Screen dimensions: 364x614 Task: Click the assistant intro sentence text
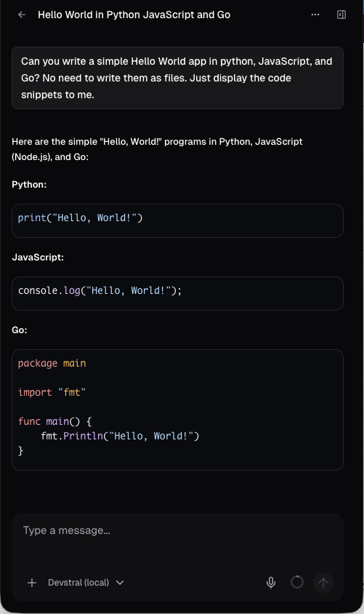click(x=157, y=149)
